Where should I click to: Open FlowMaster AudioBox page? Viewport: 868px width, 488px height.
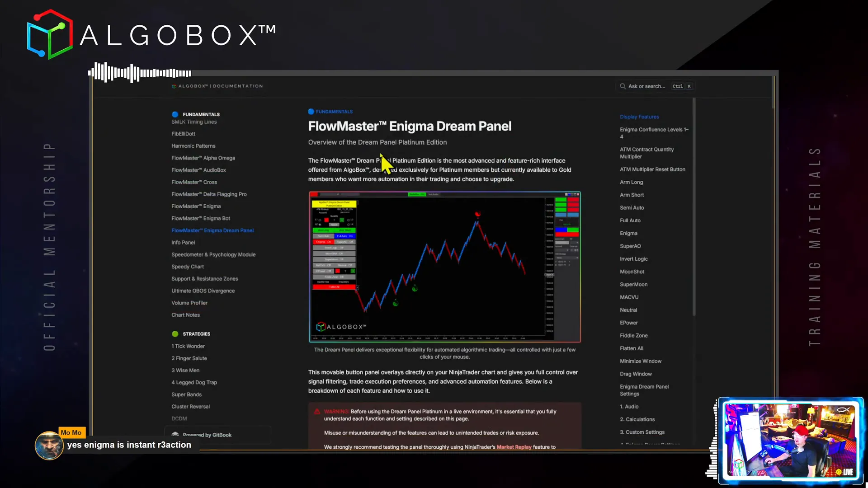pos(198,170)
